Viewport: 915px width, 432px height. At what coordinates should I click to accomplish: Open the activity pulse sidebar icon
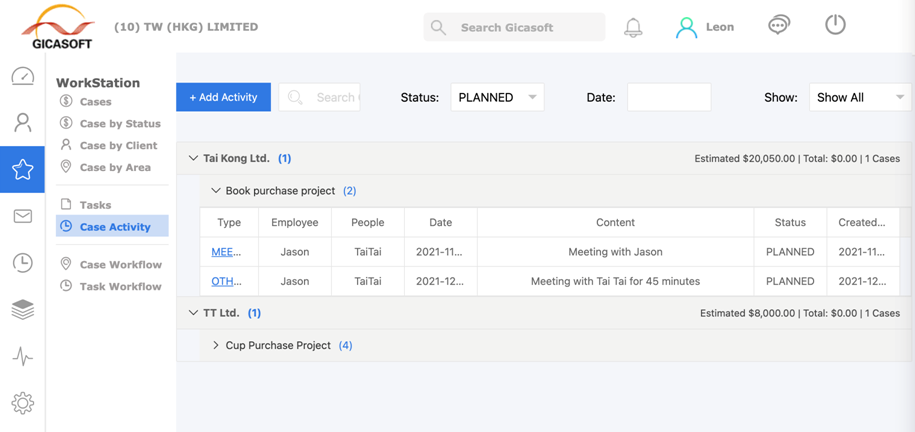click(22, 357)
